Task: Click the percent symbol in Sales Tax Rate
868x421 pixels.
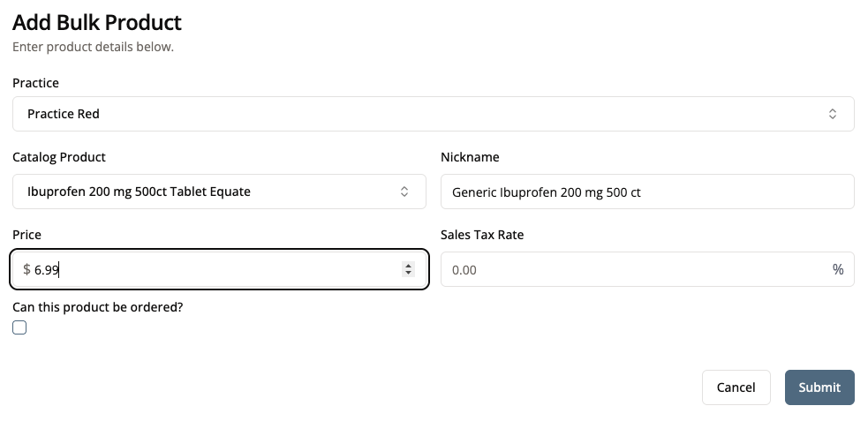Action: 837,269
